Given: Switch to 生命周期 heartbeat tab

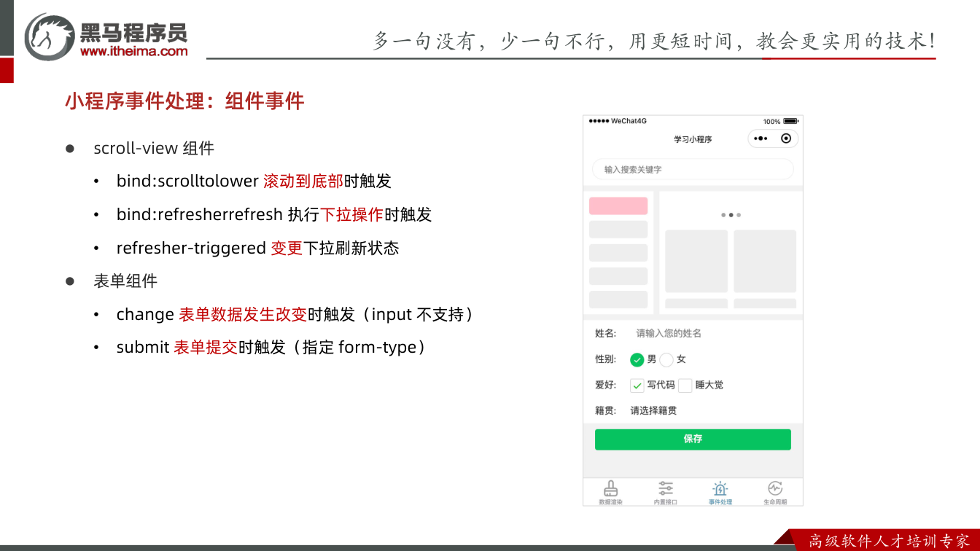Looking at the screenshot, I should pyautogui.click(x=775, y=489).
